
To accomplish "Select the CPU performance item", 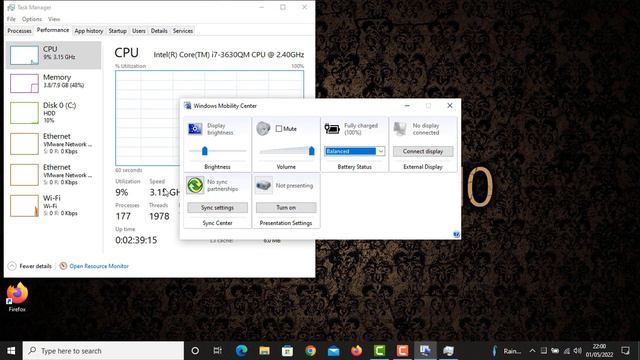I will tap(53, 55).
